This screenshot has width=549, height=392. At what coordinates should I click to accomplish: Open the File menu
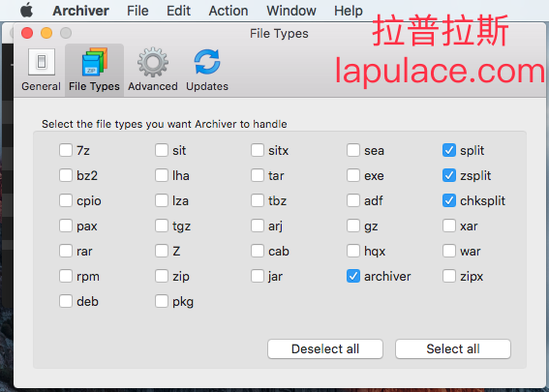point(137,11)
